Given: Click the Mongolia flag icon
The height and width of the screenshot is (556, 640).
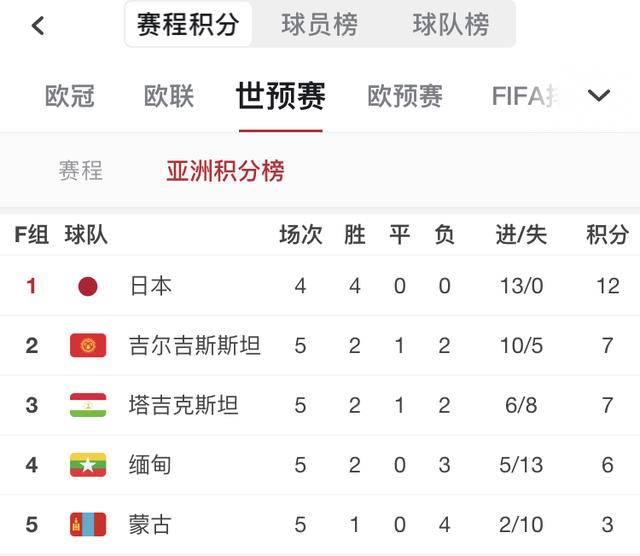Looking at the screenshot, I should click(88, 524).
